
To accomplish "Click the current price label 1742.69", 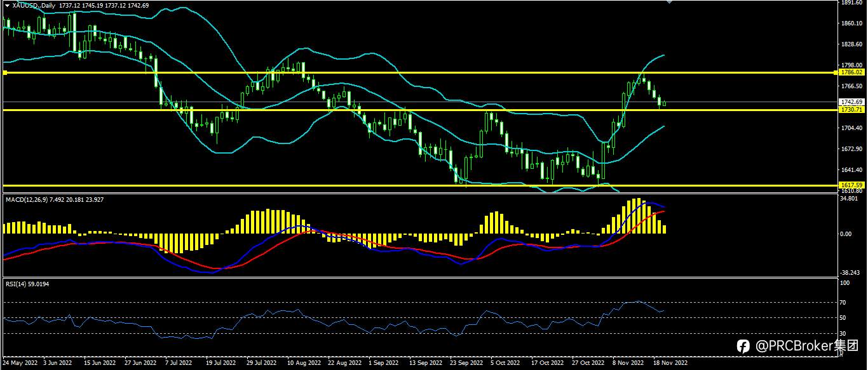I will pyautogui.click(x=850, y=102).
